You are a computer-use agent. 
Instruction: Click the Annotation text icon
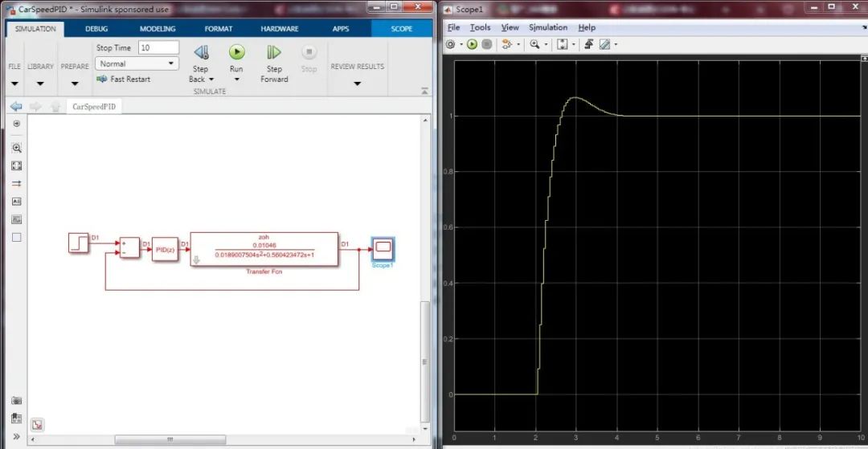pos(17,202)
